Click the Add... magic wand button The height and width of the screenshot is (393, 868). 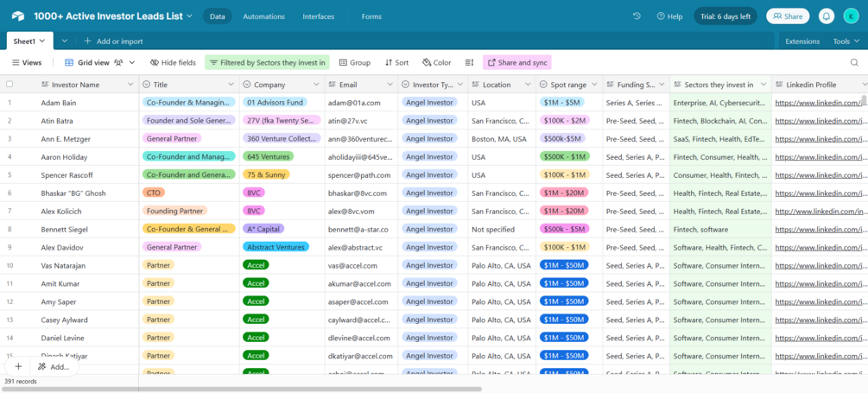coord(54,366)
